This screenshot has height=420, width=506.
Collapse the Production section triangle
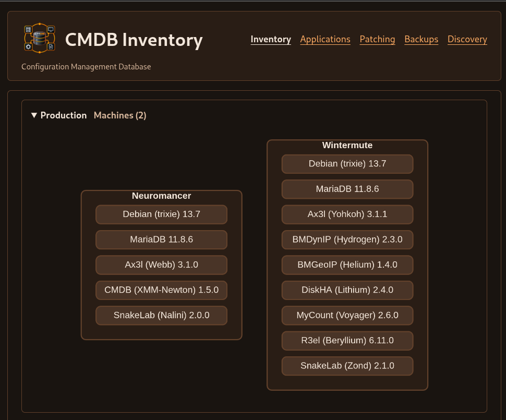34,115
